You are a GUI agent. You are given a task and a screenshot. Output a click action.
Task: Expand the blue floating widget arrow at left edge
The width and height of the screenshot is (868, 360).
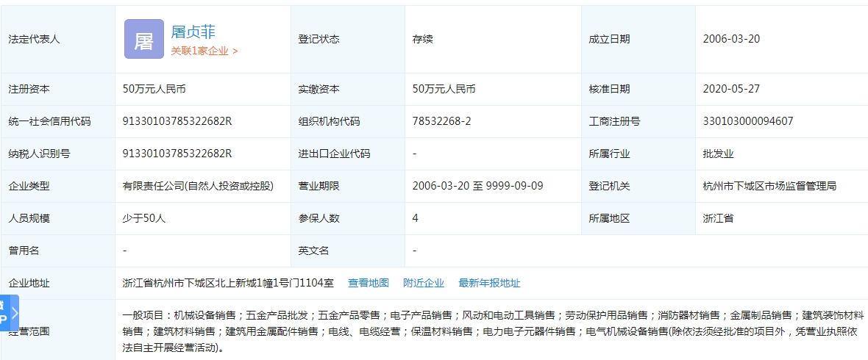tap(13, 314)
